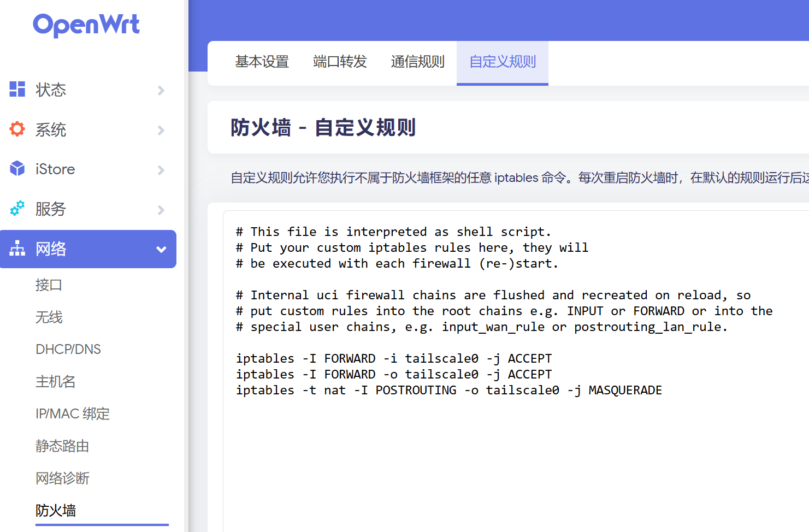This screenshot has width=809, height=532.
Task: Open the 端口转发 tab
Action: click(340, 62)
